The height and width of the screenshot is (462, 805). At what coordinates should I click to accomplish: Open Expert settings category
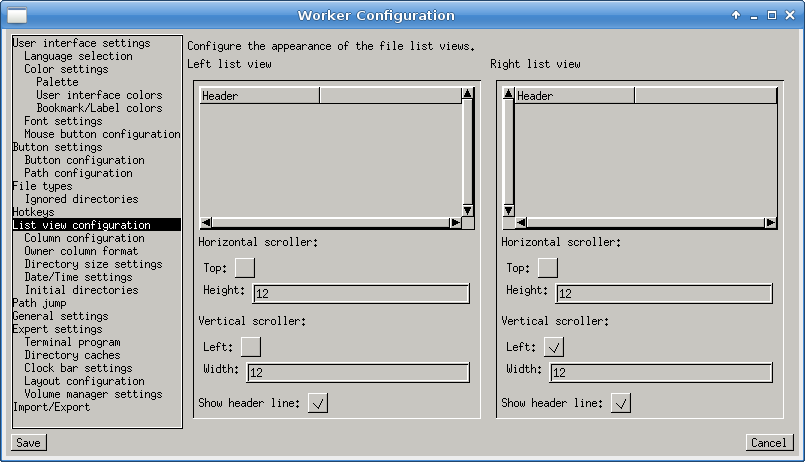click(57, 329)
